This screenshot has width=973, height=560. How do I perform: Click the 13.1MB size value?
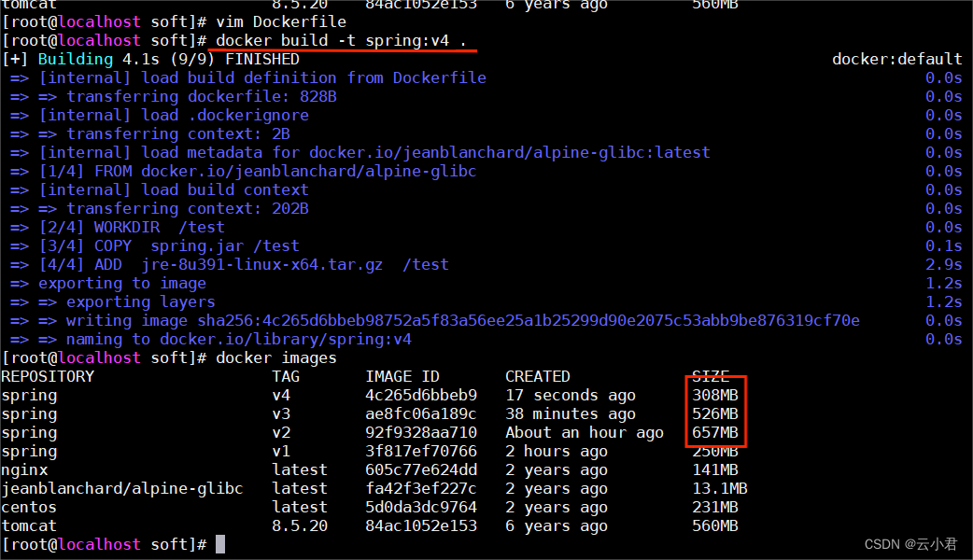coord(720,489)
